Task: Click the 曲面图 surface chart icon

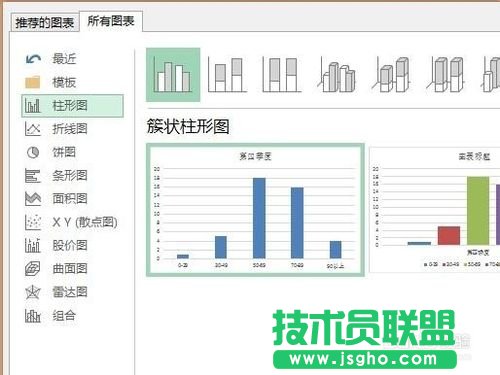Action: click(x=33, y=269)
